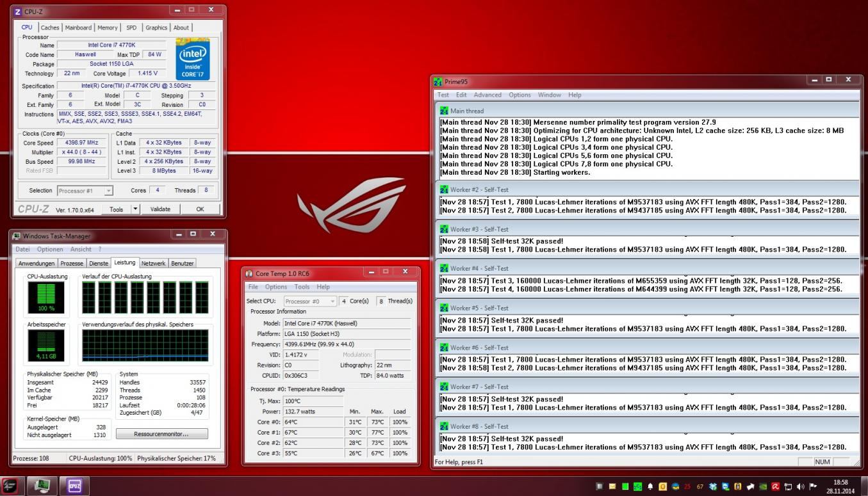Click CPU-Z Validate button
This screenshot has width=868, height=496.
(160, 209)
